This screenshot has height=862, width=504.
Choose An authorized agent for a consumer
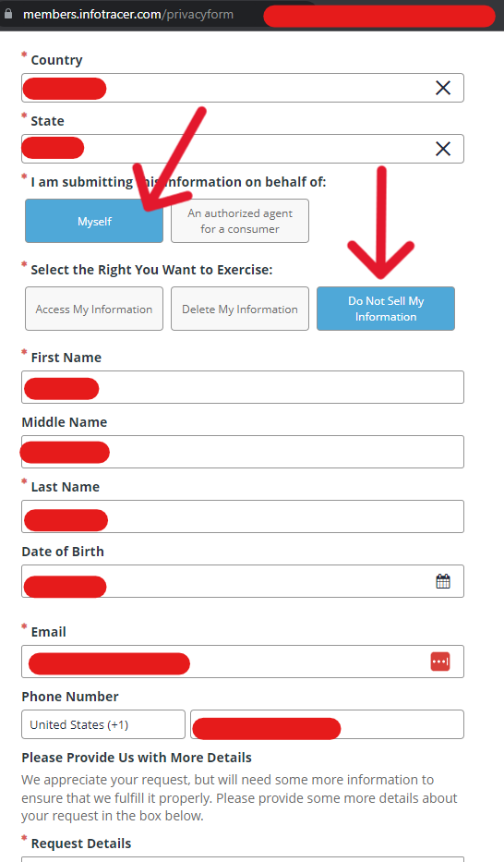pyautogui.click(x=240, y=221)
